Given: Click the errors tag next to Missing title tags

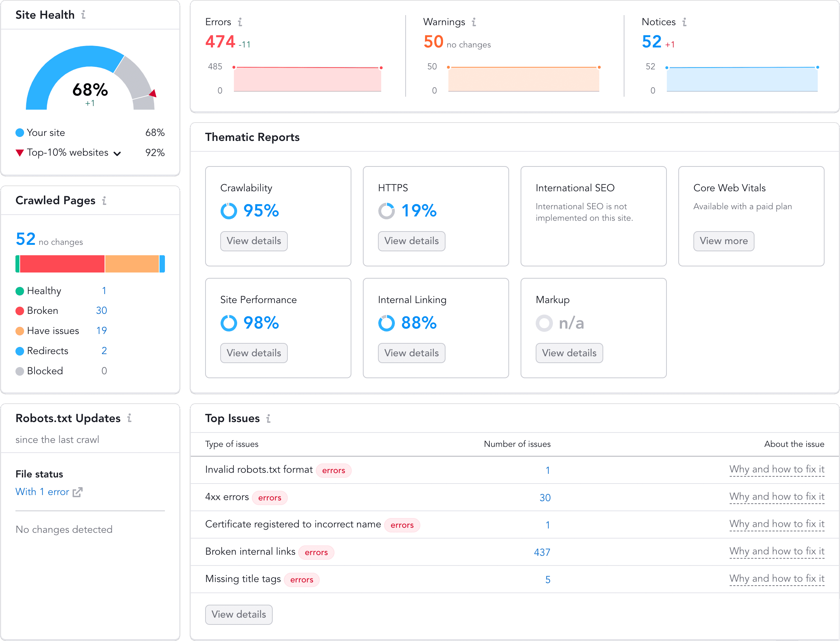Looking at the screenshot, I should 301,580.
